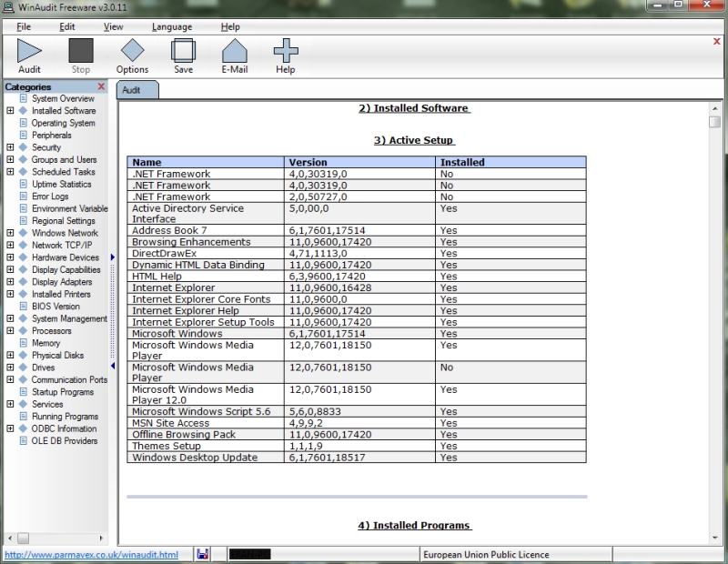Expand the Physical Disks node

(10, 355)
